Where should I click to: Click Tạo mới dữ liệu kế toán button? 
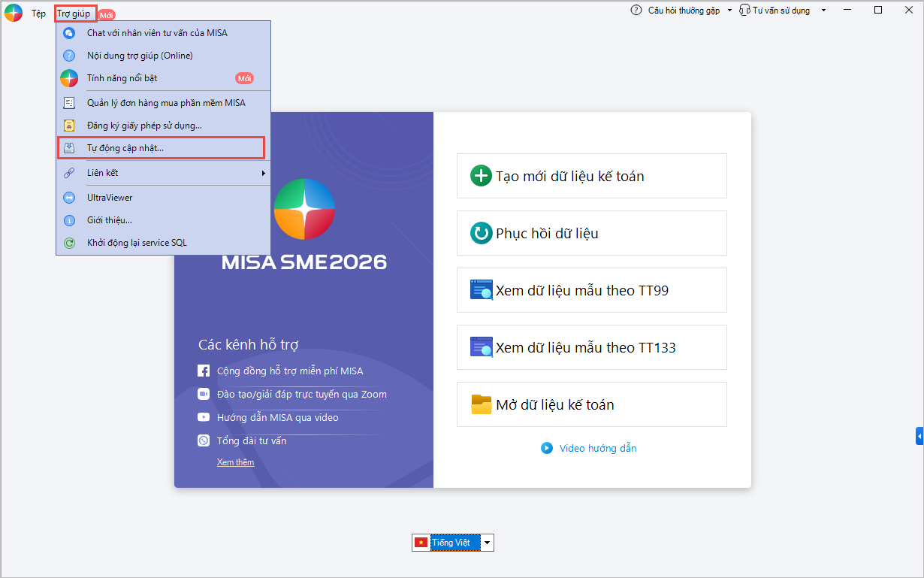pos(591,176)
